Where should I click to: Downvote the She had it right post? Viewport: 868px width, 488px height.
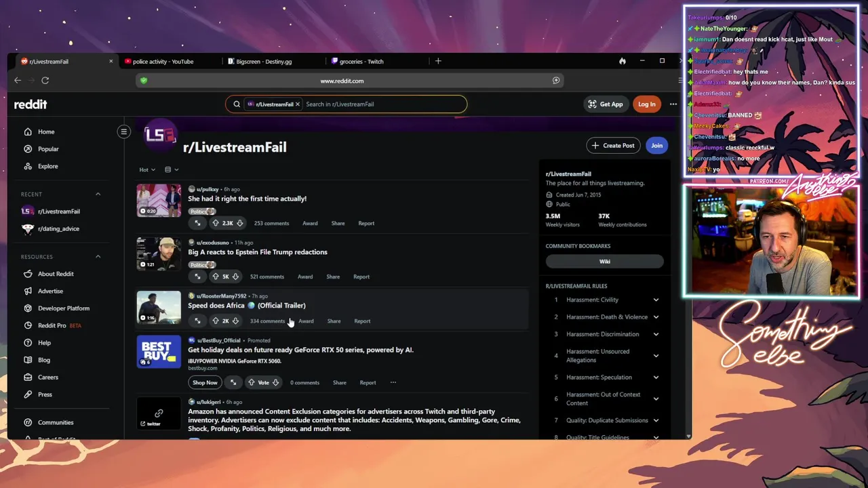pos(239,223)
